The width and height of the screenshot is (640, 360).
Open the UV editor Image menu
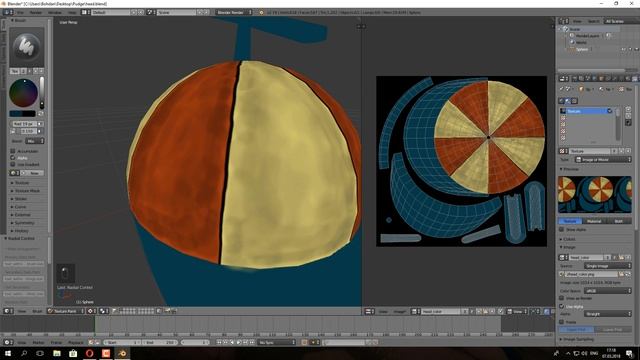tap(399, 311)
